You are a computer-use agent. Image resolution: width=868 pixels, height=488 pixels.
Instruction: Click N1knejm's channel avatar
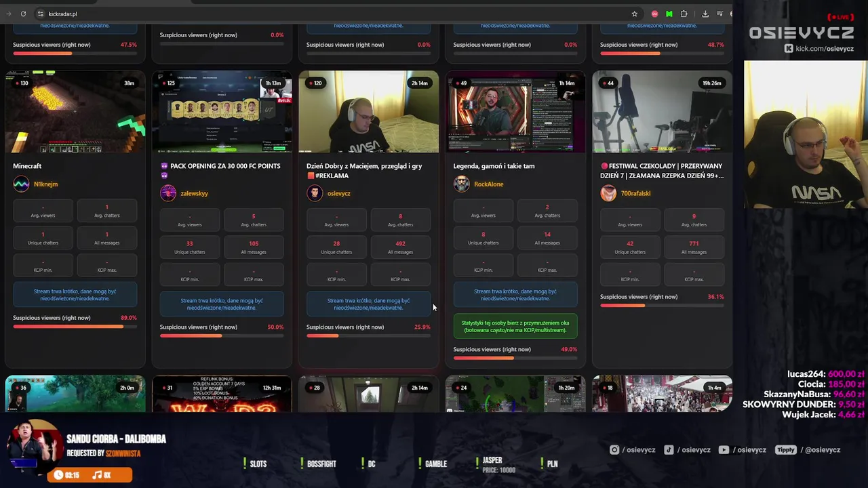(x=21, y=184)
